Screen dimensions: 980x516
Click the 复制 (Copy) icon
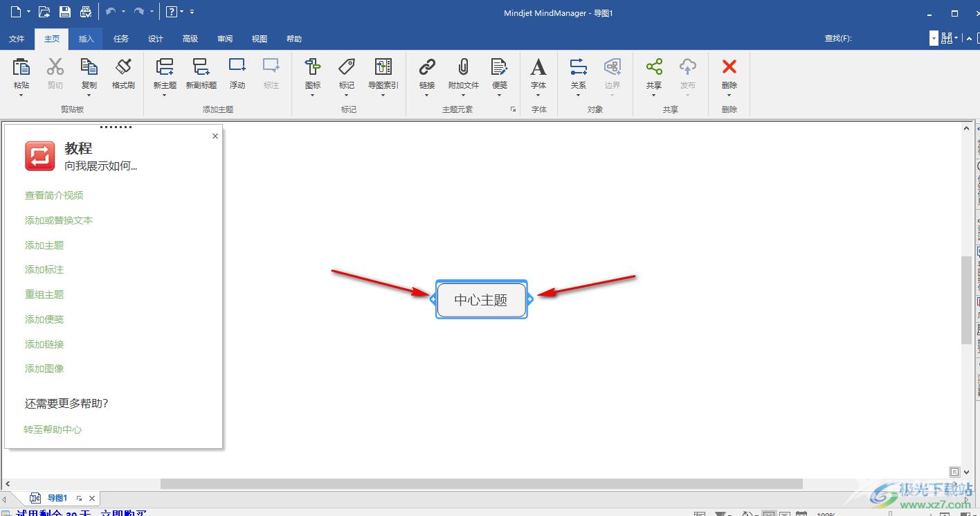(89, 67)
